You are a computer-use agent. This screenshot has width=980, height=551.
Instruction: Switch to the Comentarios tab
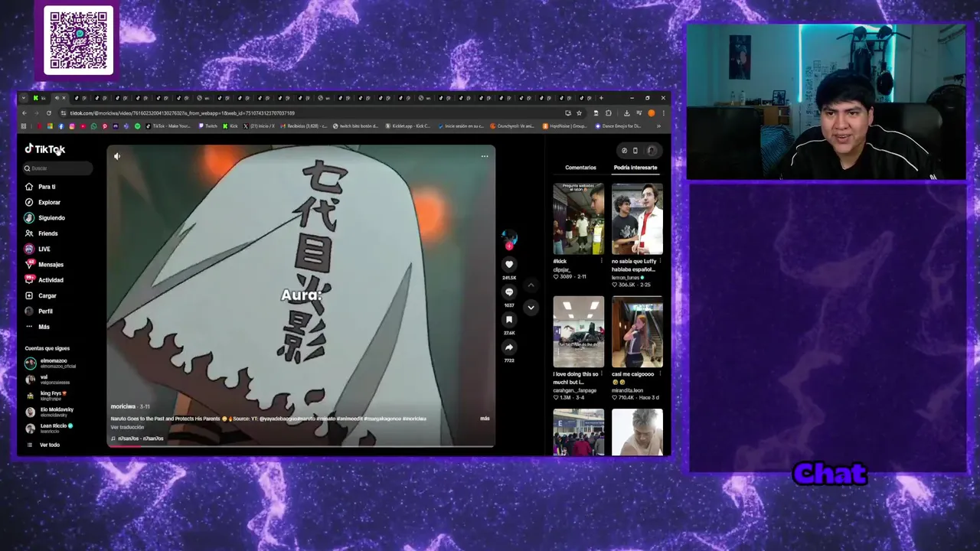pyautogui.click(x=580, y=168)
